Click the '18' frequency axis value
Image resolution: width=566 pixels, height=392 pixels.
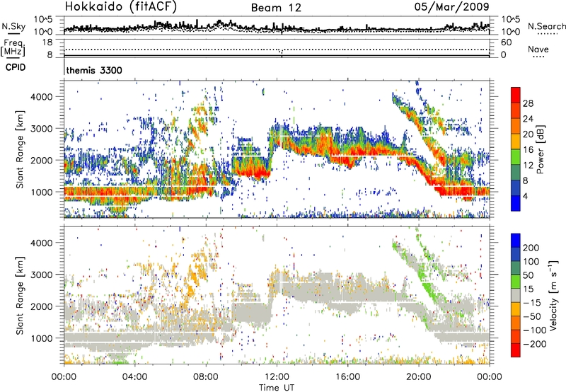47,42
